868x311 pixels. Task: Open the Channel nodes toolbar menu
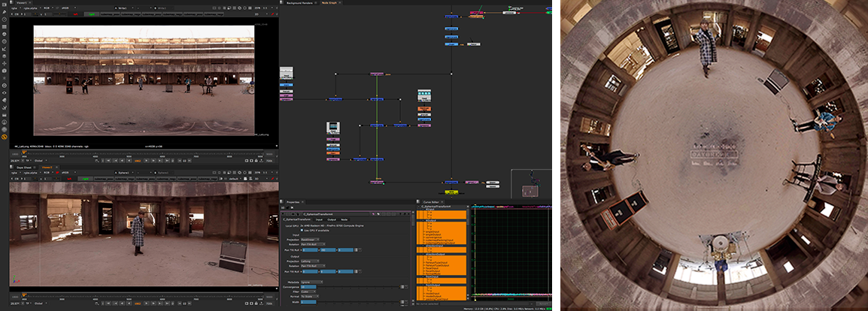point(5,26)
